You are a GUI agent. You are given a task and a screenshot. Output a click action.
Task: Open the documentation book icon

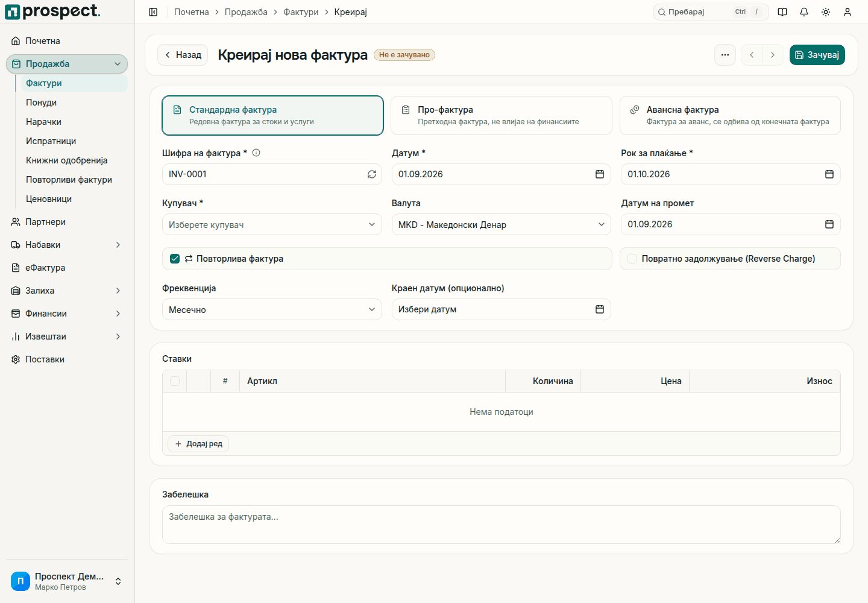(782, 12)
